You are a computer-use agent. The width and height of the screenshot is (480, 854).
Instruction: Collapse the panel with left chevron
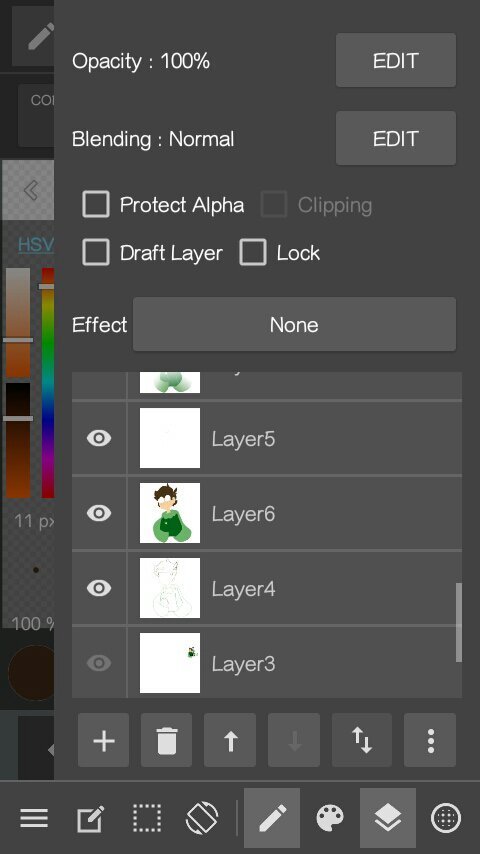point(31,190)
